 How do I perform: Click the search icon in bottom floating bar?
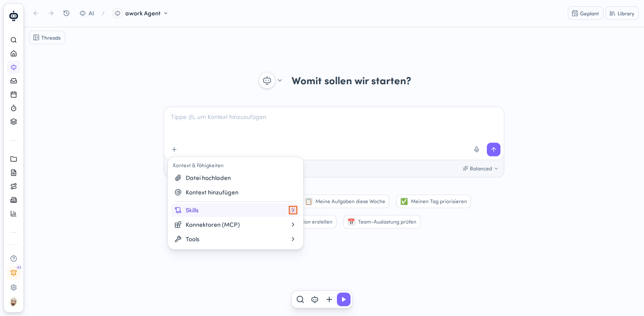tap(300, 299)
